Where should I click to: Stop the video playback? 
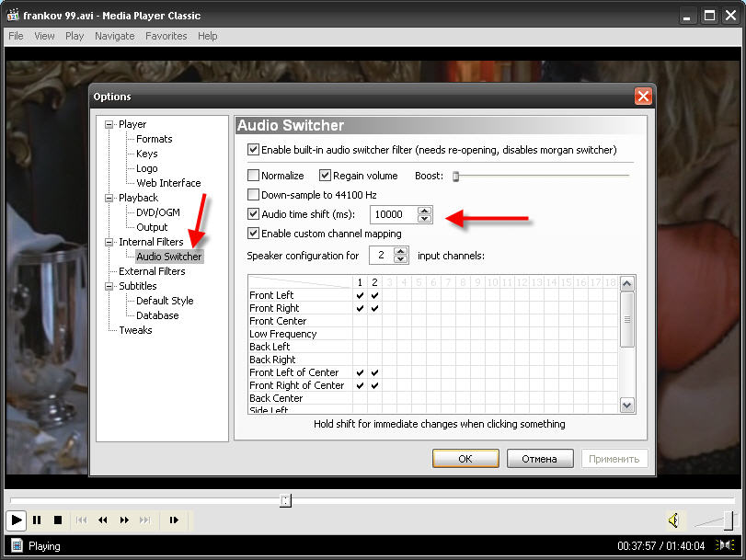tap(58, 520)
